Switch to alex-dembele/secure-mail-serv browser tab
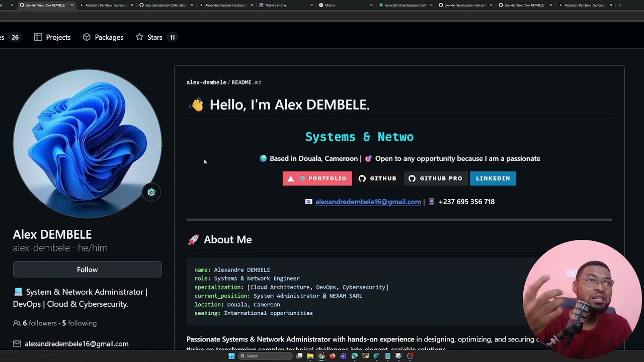The image size is (644, 362). pyautogui.click(x=465, y=5)
